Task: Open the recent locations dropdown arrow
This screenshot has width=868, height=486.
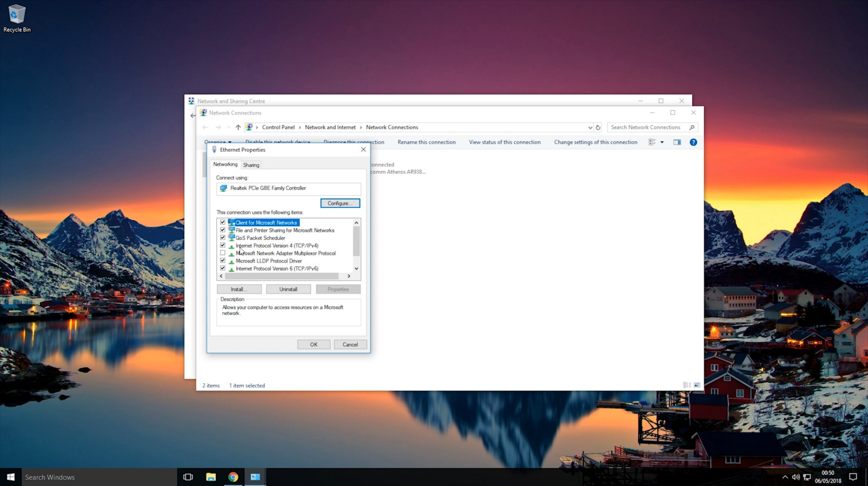Action: tap(228, 127)
